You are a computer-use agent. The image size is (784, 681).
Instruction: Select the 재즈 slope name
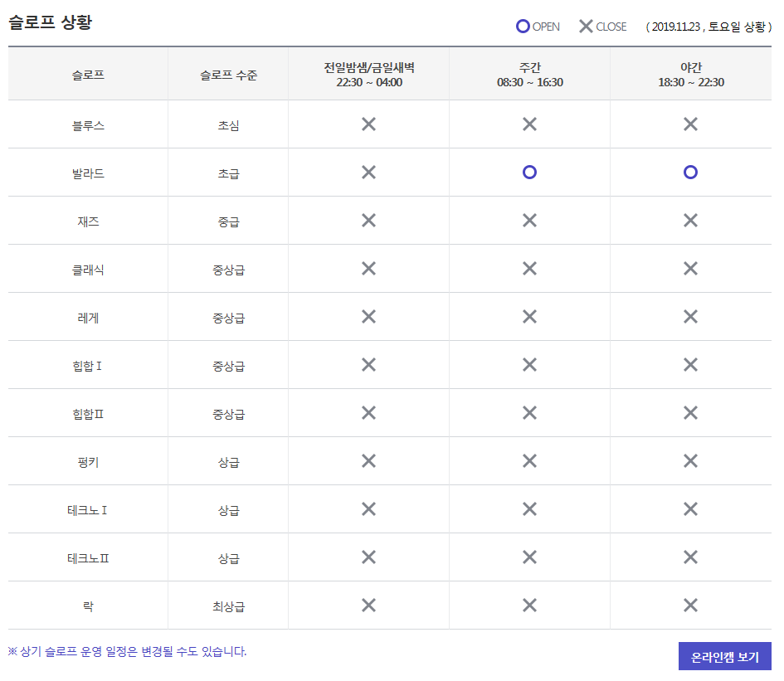[88, 221]
